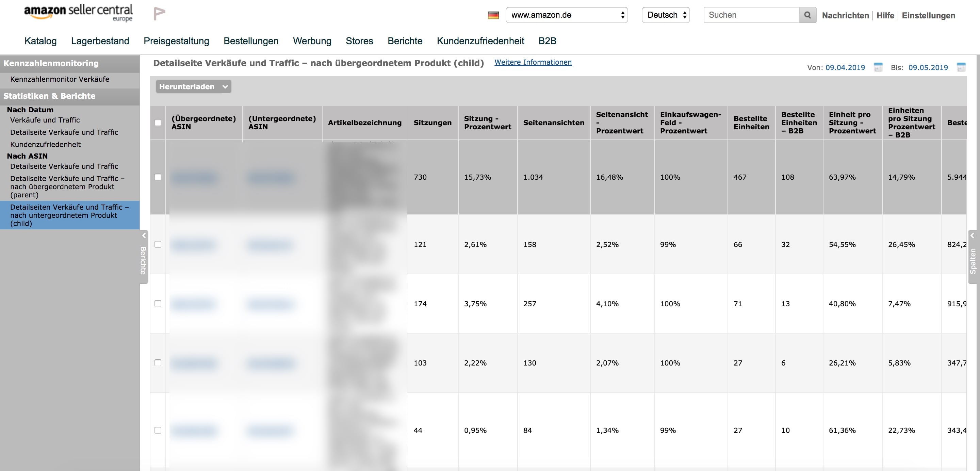Click into the Suchen search field
The width and height of the screenshot is (980, 471).
(x=751, y=15)
